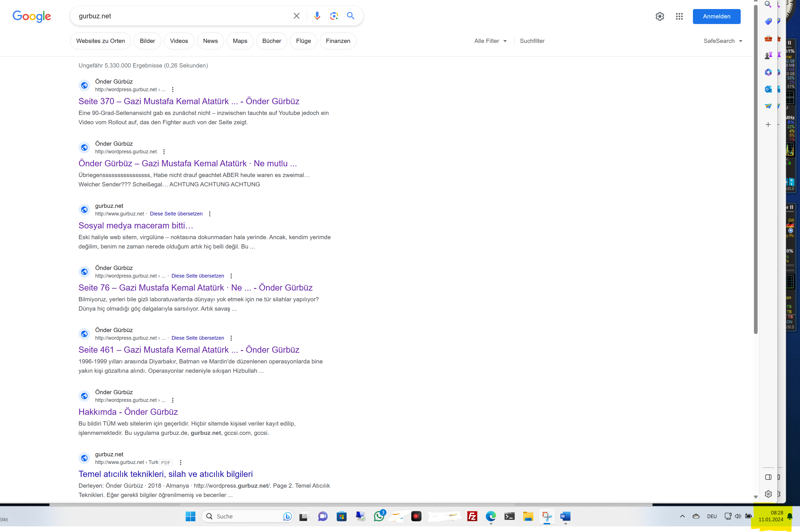Open Temel atıcılık teknikleri PDF link

pyautogui.click(x=166, y=474)
